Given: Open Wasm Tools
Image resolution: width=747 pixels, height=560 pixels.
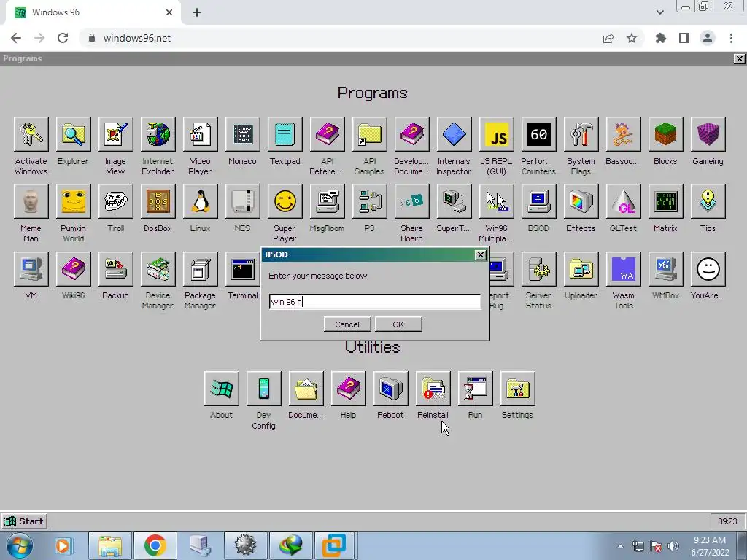Looking at the screenshot, I should click(623, 269).
